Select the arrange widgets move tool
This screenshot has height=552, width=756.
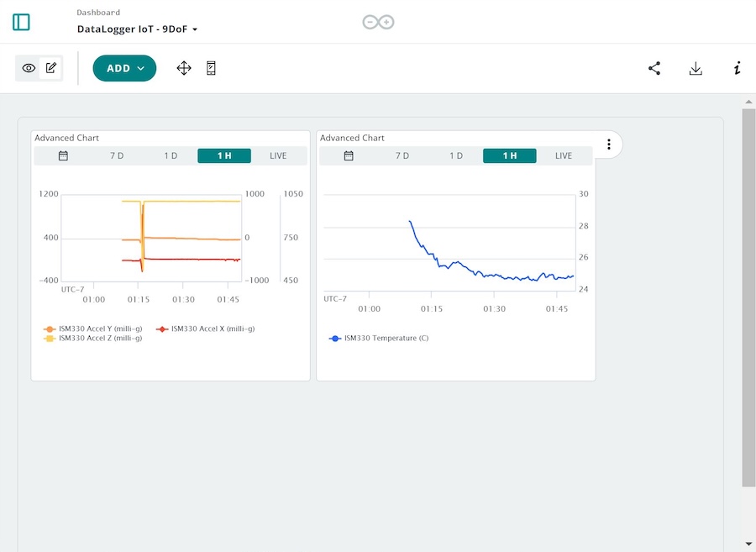(184, 68)
